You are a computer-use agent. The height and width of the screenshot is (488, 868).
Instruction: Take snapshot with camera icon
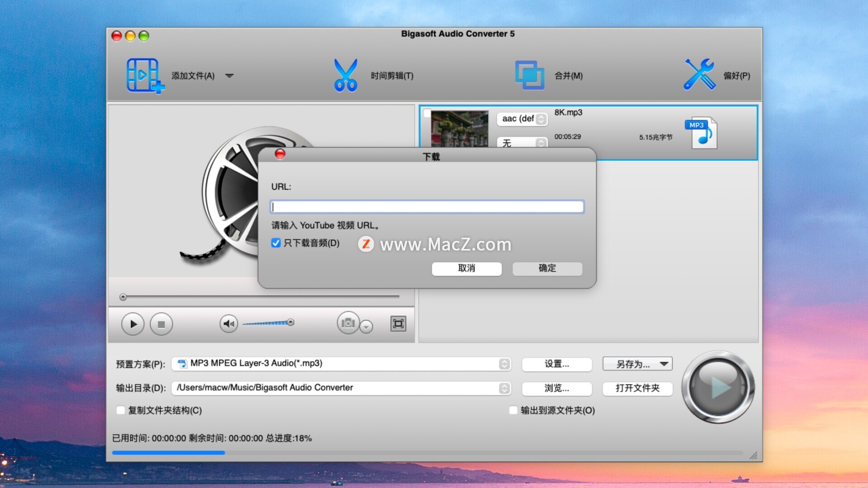tap(348, 323)
